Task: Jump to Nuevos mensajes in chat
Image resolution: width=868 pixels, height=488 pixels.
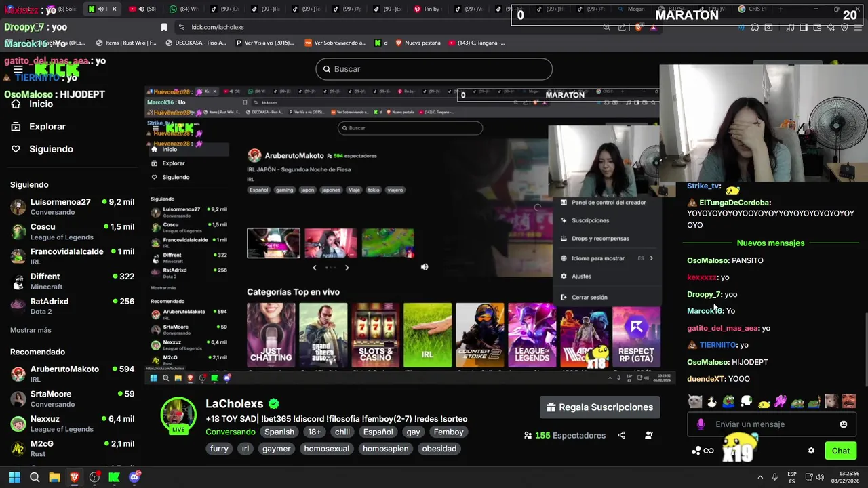Action: coord(770,243)
